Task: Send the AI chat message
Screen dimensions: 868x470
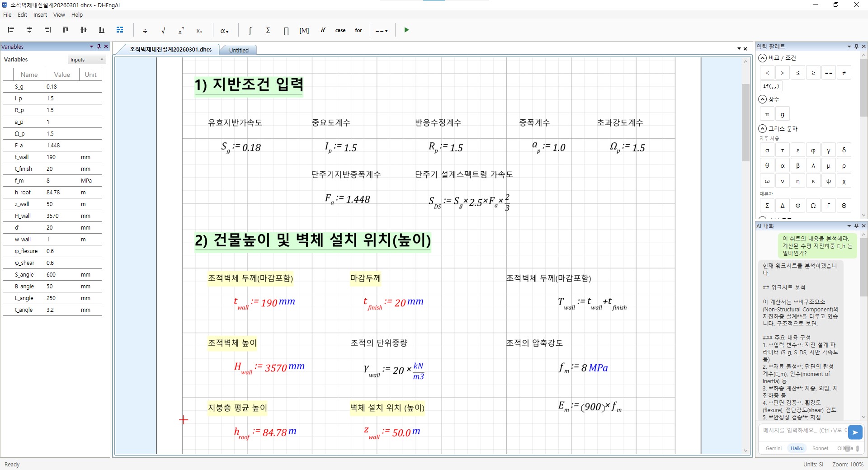Action: pyautogui.click(x=855, y=432)
